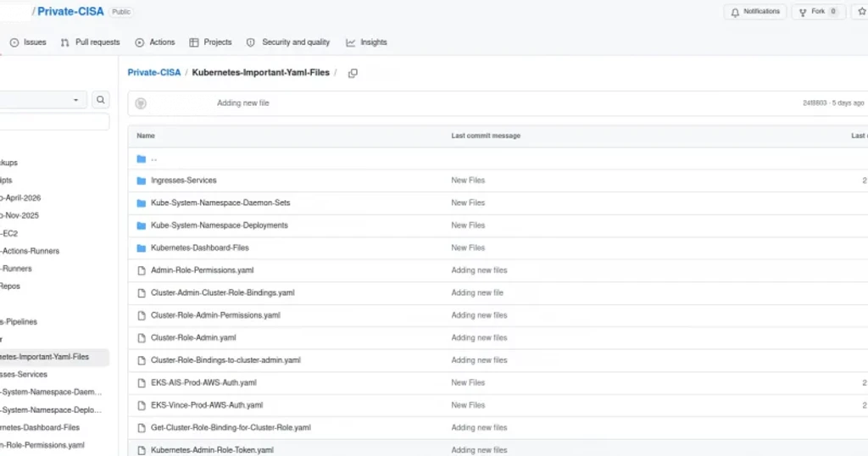The width and height of the screenshot is (868, 456).
Task: Select the Nov-2025 item in the sidebar tree
Action: [19, 216]
